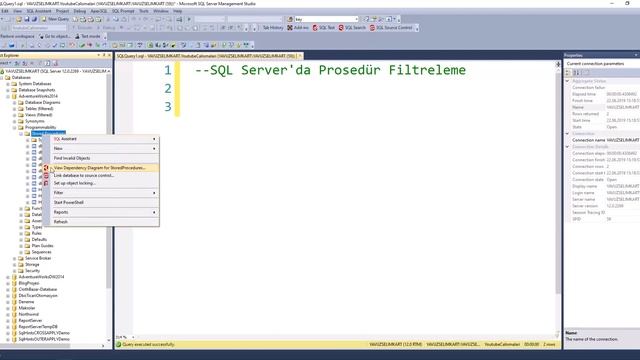The width and height of the screenshot is (640, 360).
Task: Collapse the AdventureWorks2014 database node
Action: click(8, 96)
